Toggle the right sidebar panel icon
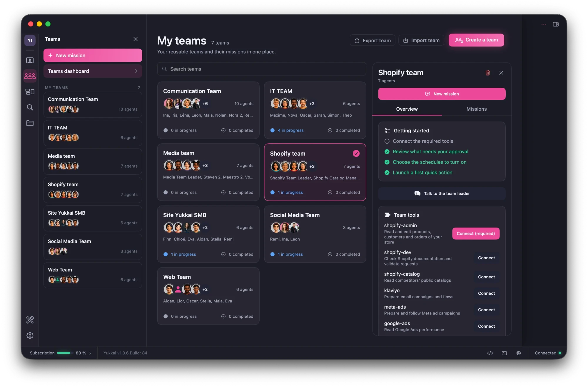 (x=556, y=24)
